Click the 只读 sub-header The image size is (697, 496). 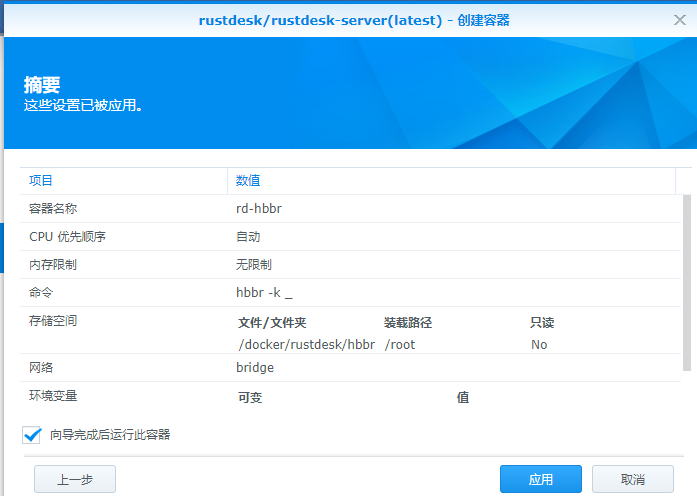[542, 323]
